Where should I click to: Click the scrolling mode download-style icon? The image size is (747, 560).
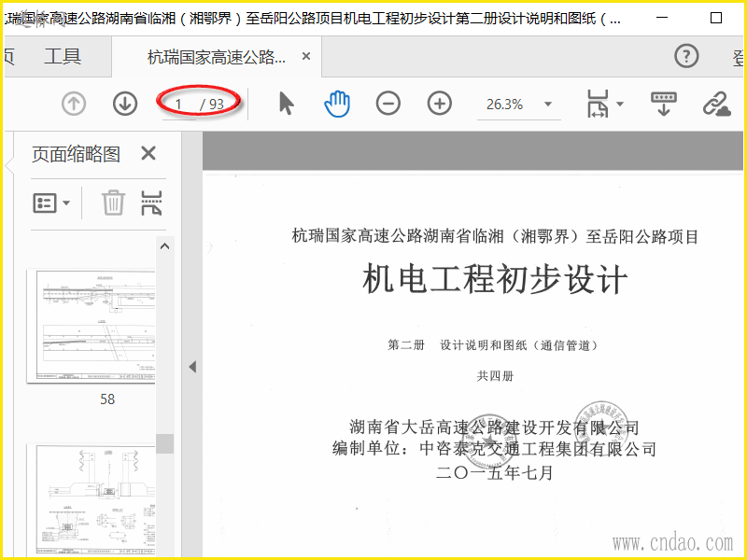point(664,104)
